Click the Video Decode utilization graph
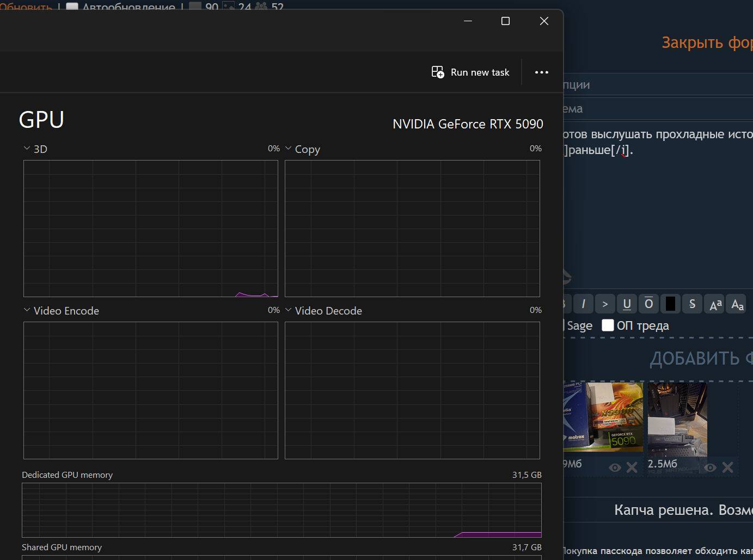This screenshot has width=753, height=560. [412, 390]
